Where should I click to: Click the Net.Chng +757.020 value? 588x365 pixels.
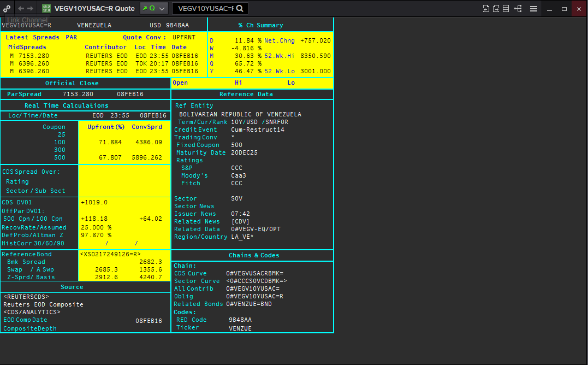316,40
